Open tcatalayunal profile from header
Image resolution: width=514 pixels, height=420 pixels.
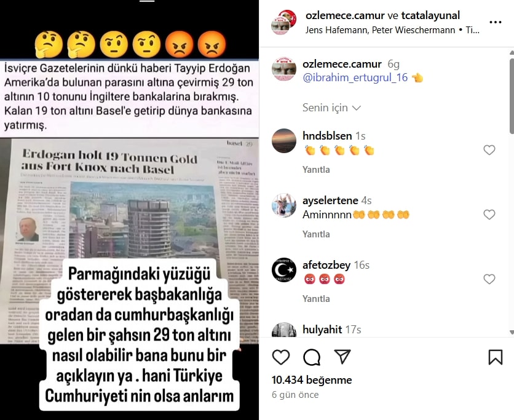tap(430, 15)
